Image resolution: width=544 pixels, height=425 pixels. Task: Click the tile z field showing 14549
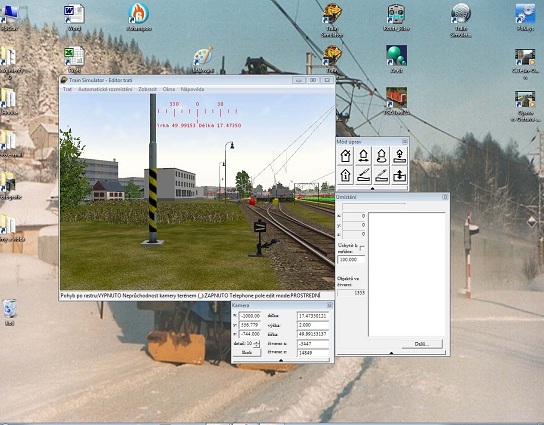coord(313,353)
